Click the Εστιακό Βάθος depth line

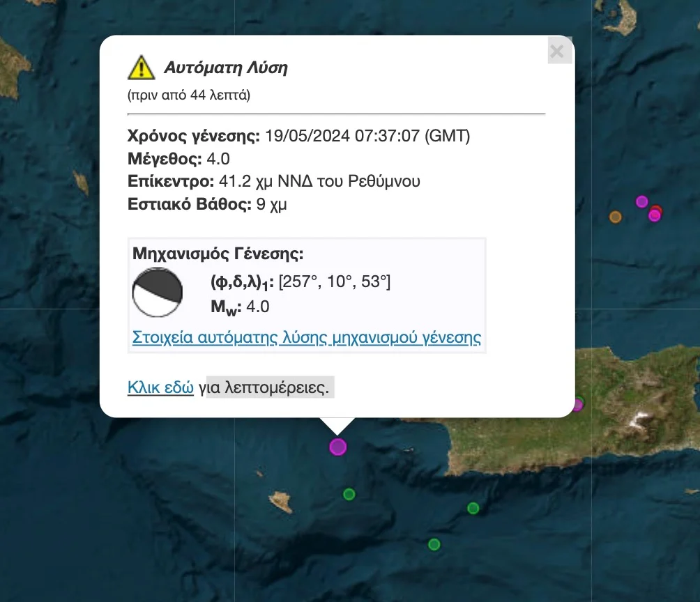click(x=207, y=205)
